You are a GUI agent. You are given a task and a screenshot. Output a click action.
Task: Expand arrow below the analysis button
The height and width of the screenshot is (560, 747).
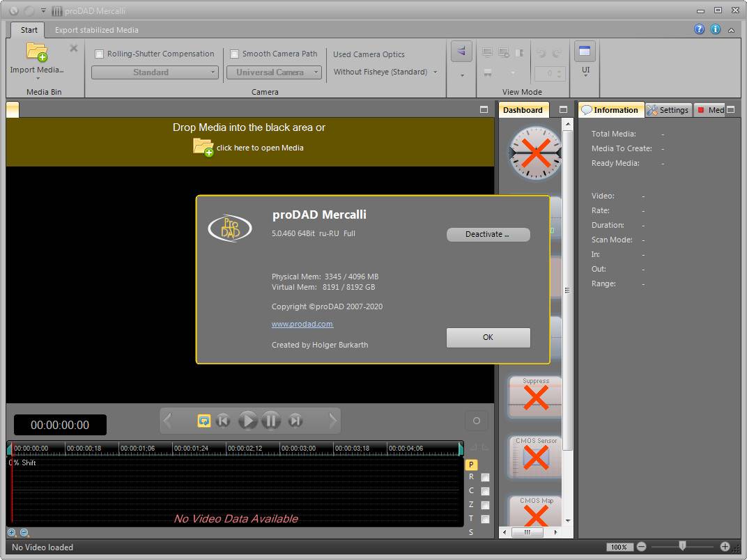[462, 75]
